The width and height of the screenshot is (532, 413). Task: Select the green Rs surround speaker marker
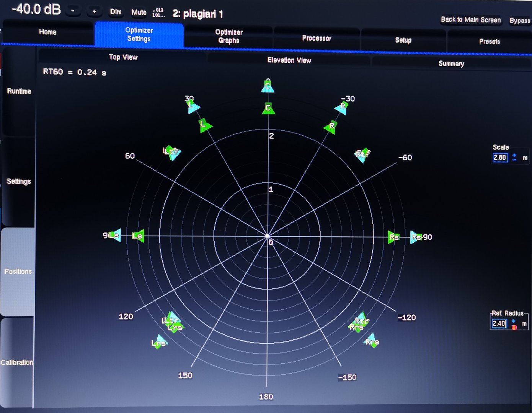pyautogui.click(x=393, y=237)
